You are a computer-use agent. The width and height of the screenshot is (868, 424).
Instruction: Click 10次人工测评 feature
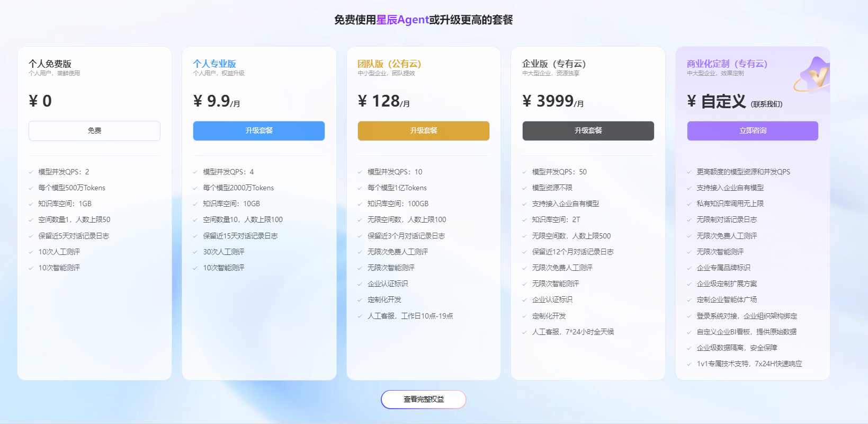coord(59,252)
